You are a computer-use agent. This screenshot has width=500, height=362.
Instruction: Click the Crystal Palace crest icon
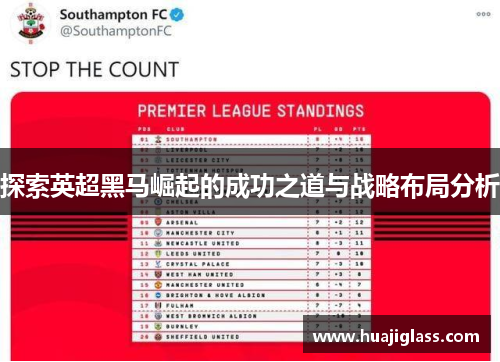click(x=158, y=264)
